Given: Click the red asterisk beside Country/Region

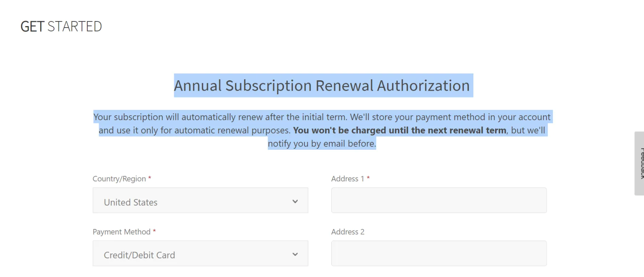Looking at the screenshot, I should (150, 178).
